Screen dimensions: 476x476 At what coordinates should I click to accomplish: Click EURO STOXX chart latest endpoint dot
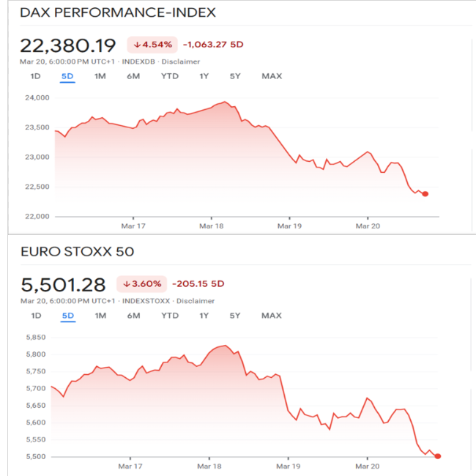[438, 456]
